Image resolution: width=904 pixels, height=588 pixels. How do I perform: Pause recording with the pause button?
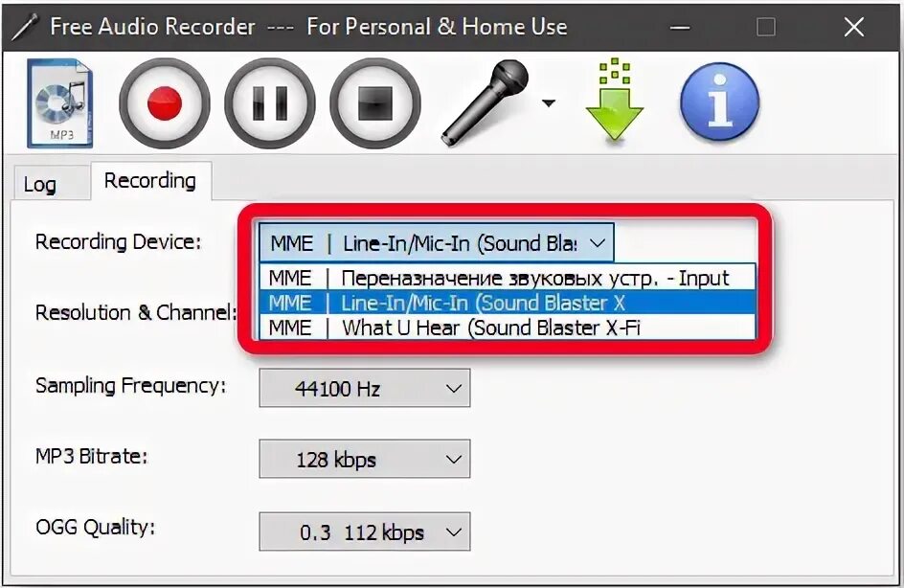coord(270,103)
